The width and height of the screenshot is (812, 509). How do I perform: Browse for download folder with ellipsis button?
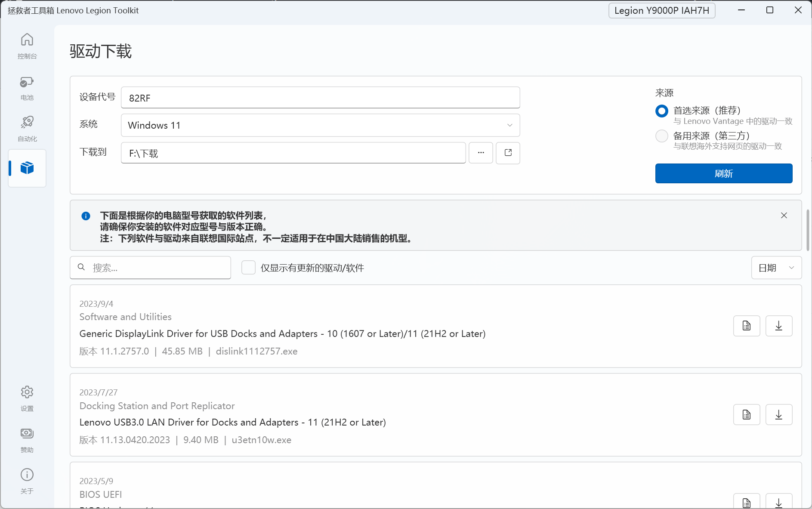coord(481,153)
